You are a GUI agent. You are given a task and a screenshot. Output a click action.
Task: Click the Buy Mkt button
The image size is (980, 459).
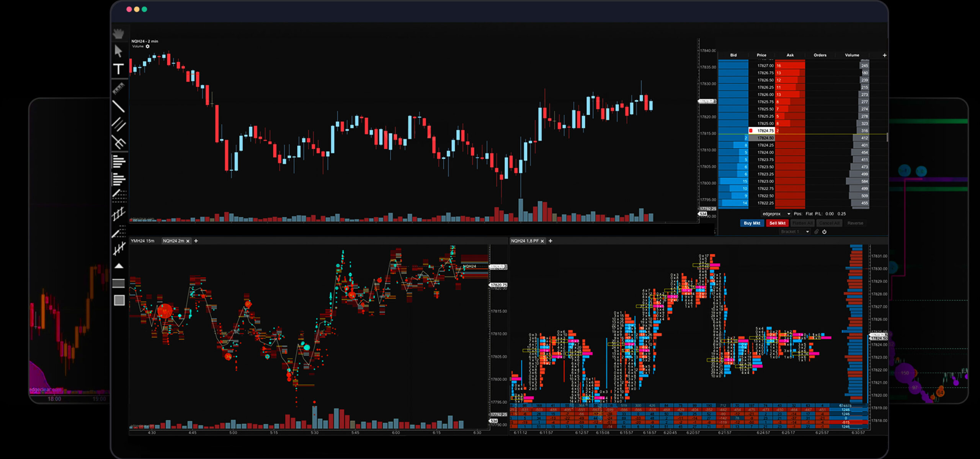[752, 223]
